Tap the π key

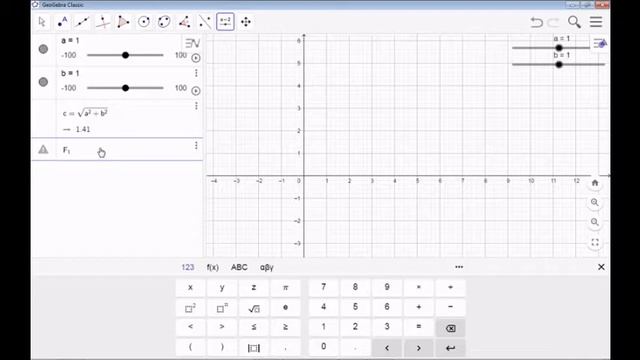(285, 287)
